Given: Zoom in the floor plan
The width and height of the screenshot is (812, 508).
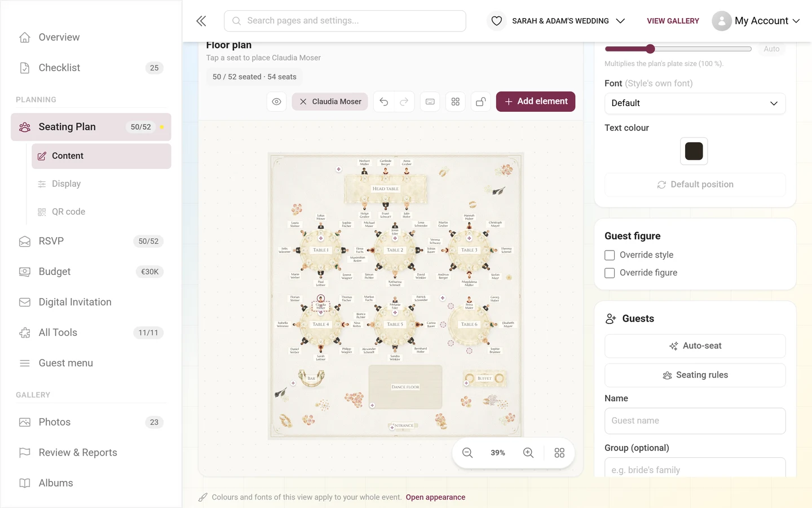Looking at the screenshot, I should (528, 453).
